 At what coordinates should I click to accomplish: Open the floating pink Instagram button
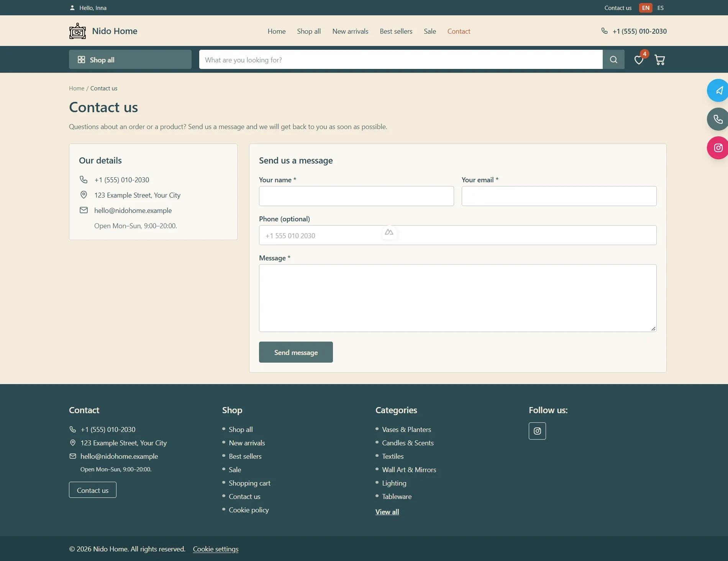[x=718, y=148]
